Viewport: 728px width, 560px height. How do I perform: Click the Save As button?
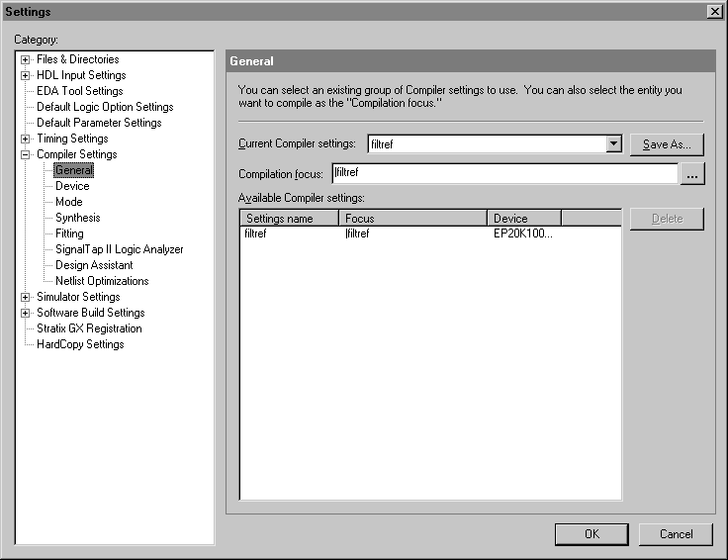coord(667,144)
